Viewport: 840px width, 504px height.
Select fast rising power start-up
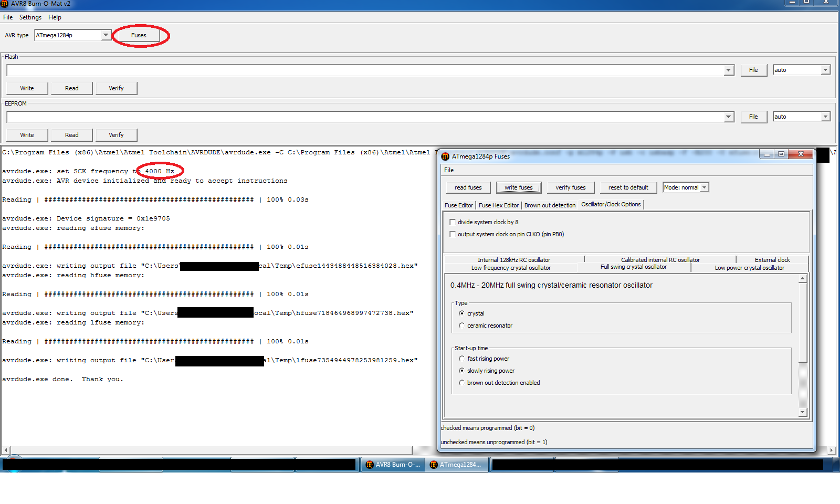[x=462, y=359]
